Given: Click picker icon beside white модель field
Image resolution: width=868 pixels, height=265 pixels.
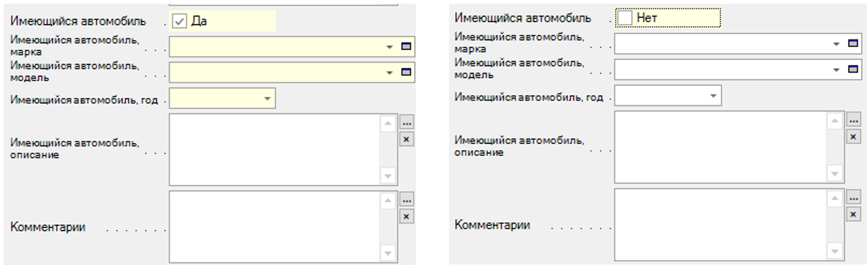Looking at the screenshot, I should [852, 70].
